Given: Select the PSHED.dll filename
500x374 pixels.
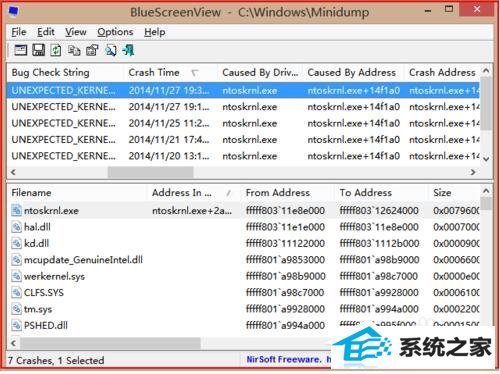Looking at the screenshot, I should point(46,325).
